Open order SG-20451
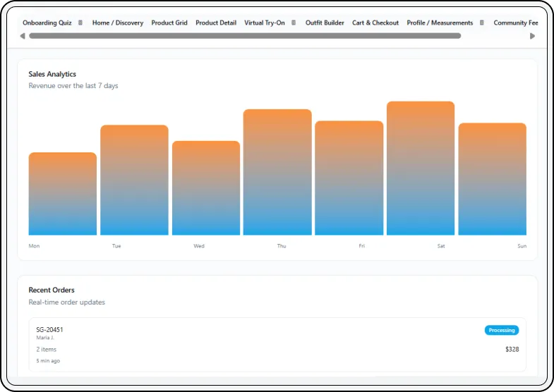 point(49,329)
